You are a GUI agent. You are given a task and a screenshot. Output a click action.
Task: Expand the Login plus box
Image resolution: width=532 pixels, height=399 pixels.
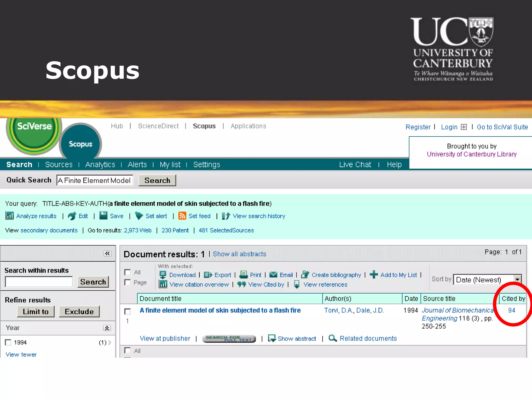click(x=464, y=127)
